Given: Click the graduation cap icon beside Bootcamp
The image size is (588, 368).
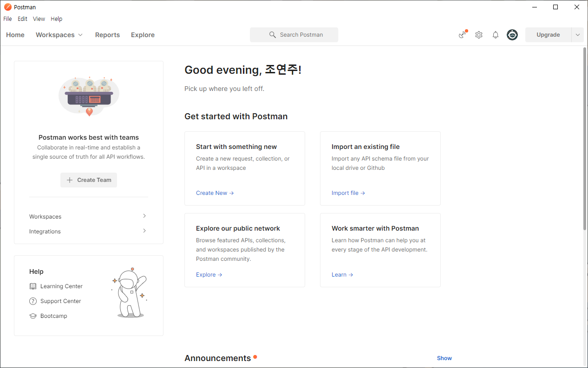Looking at the screenshot, I should [33, 316].
